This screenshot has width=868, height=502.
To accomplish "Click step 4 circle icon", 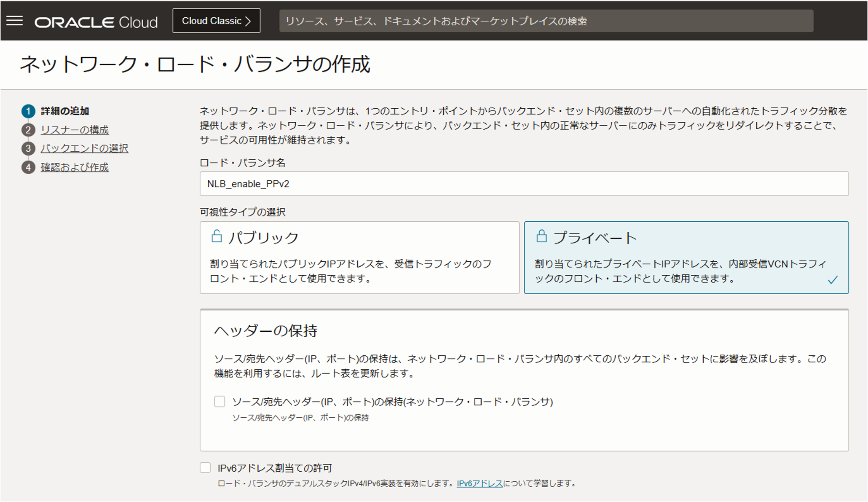I will [x=28, y=167].
